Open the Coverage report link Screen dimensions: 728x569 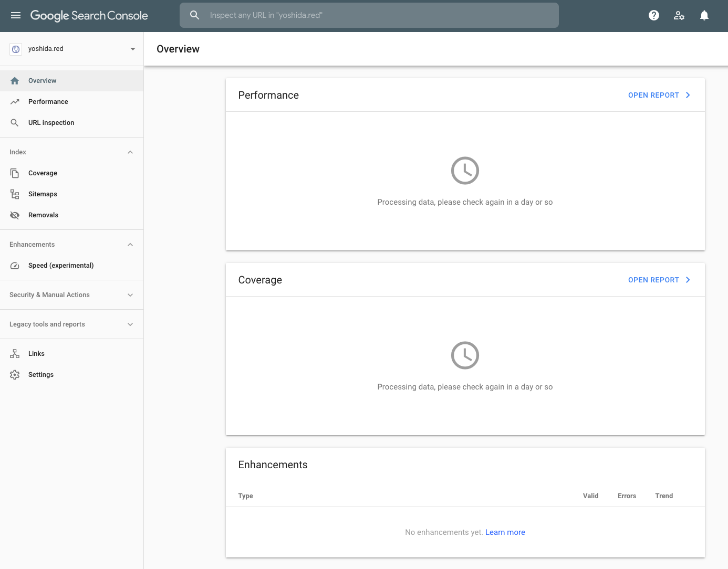tap(653, 280)
